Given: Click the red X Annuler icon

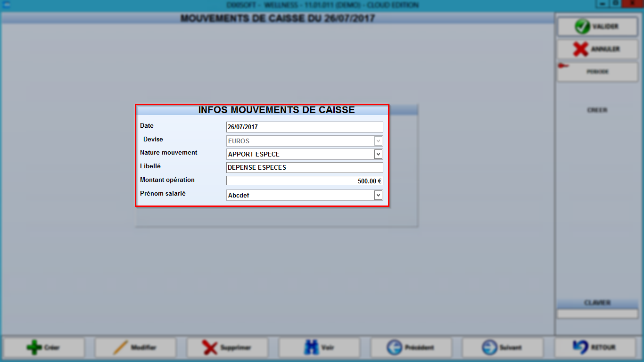Looking at the screenshot, I should [580, 49].
